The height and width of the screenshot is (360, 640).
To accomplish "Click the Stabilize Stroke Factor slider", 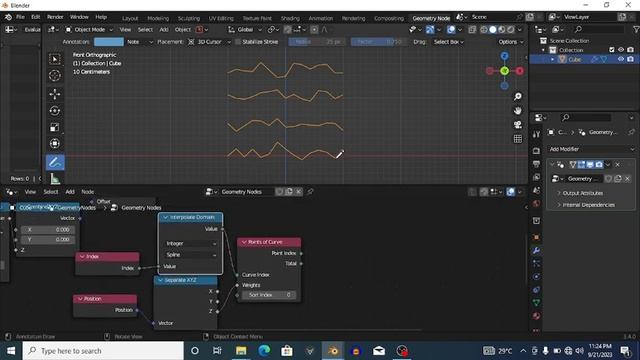I will 379,42.
